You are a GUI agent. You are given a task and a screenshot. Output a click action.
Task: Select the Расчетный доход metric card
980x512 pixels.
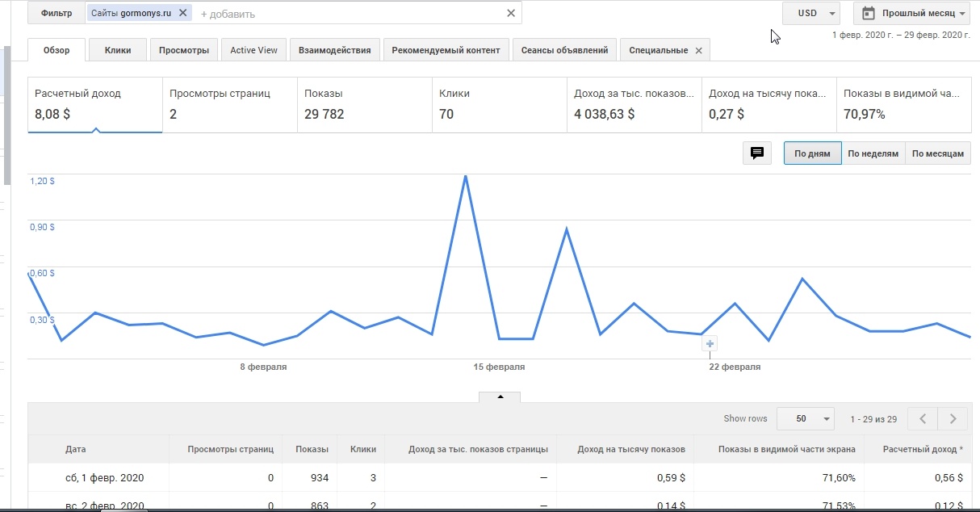pyautogui.click(x=95, y=105)
